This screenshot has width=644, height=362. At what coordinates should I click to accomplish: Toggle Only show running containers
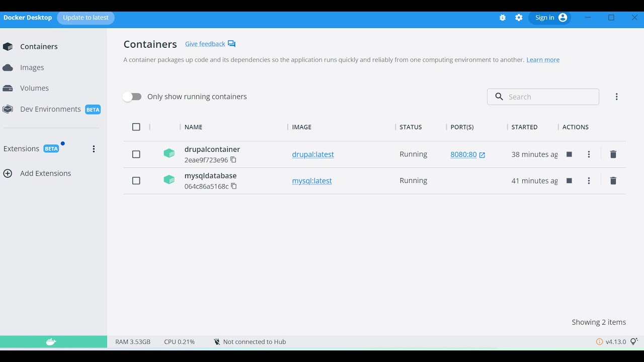click(x=132, y=97)
